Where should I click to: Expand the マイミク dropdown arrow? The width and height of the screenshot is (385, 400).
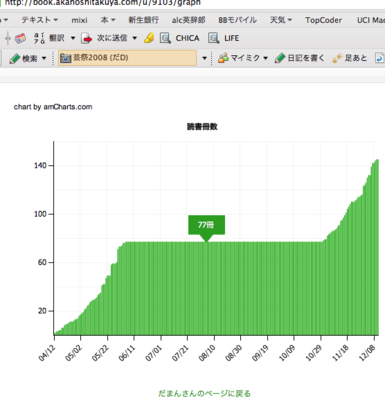pyautogui.click(x=266, y=58)
